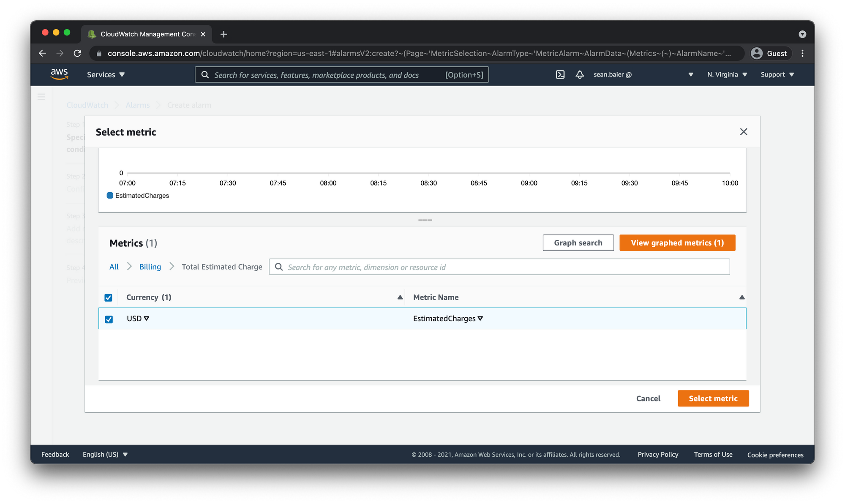This screenshot has height=504, width=845.
Task: Close the Select metric dialog
Action: click(744, 132)
